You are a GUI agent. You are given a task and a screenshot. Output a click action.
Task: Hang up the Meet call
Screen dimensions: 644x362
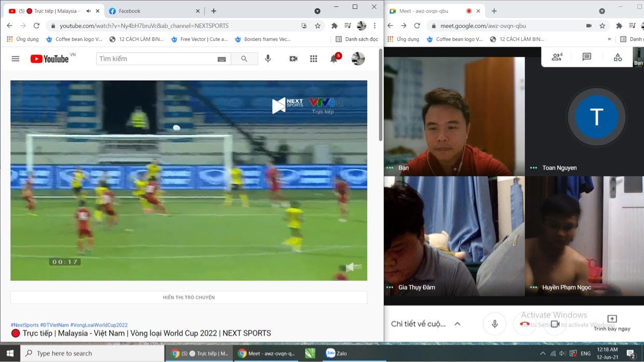tap(525, 324)
